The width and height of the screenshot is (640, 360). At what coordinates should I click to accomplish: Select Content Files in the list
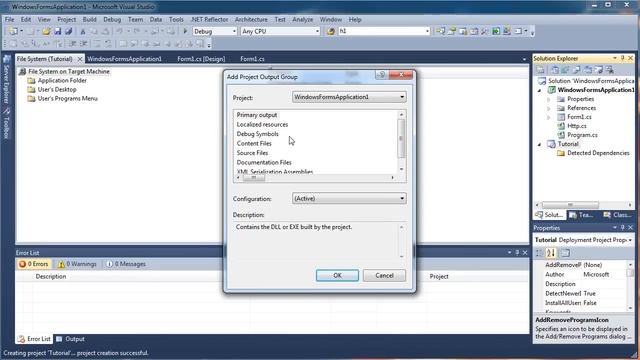[254, 143]
